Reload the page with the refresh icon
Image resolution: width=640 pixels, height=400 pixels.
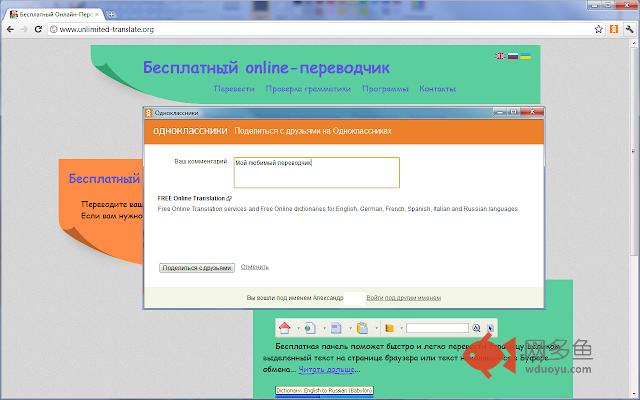click(38, 29)
